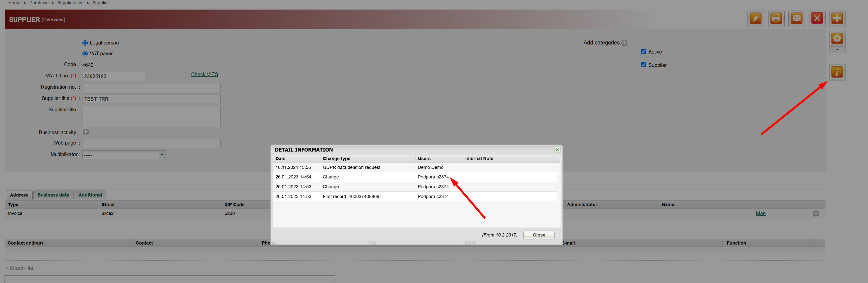
Task: Toggle the Active checkbox
Action: coord(643,52)
